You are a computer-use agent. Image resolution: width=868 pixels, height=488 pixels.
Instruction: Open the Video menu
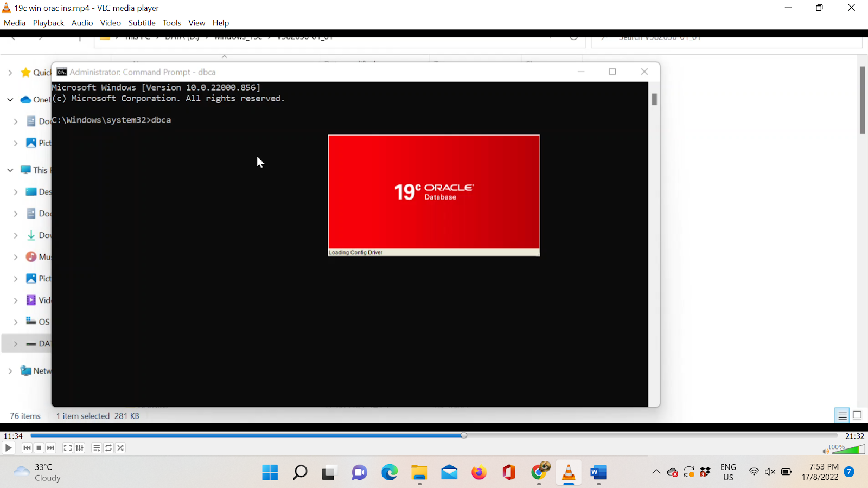(111, 23)
